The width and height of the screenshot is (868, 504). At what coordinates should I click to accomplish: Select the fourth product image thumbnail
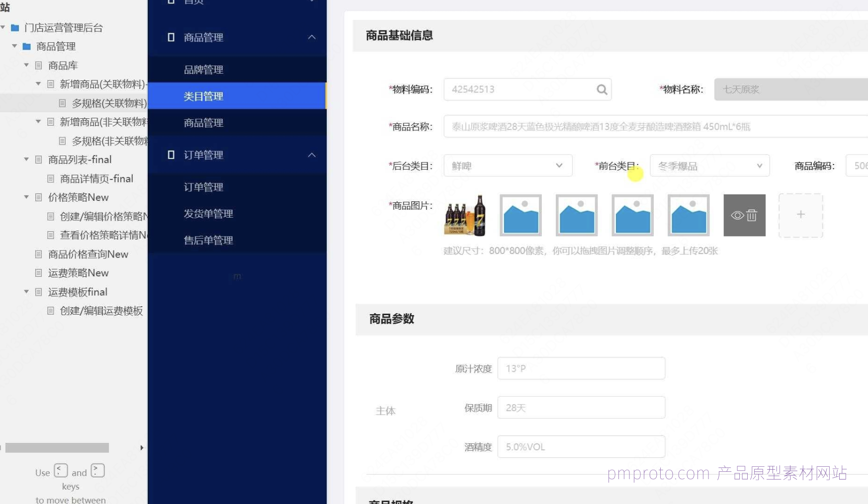[632, 215]
